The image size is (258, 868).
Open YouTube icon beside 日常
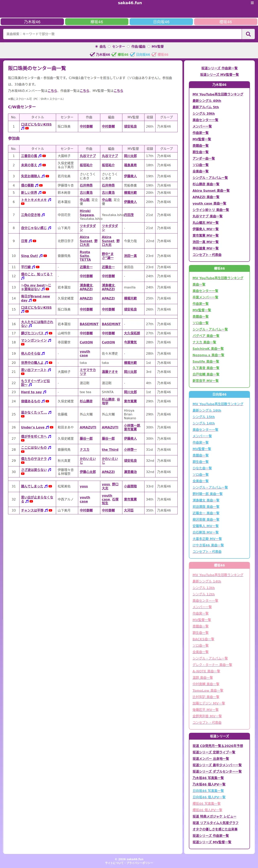tap(34, 241)
